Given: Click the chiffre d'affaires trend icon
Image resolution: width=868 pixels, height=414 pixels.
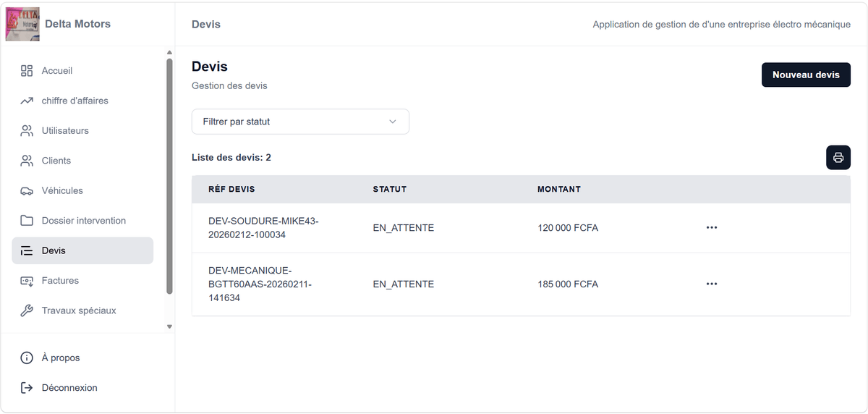Looking at the screenshot, I should point(27,101).
